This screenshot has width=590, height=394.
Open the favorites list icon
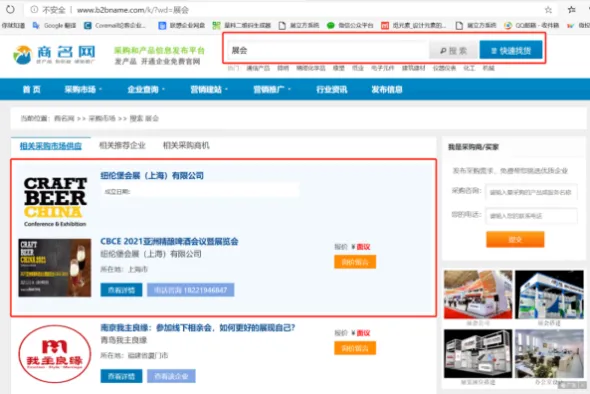click(572, 10)
